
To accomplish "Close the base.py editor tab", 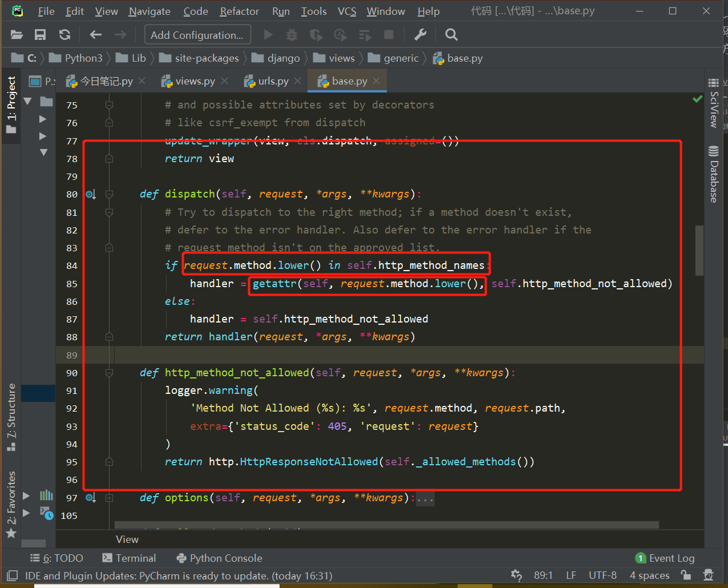I will [x=377, y=81].
